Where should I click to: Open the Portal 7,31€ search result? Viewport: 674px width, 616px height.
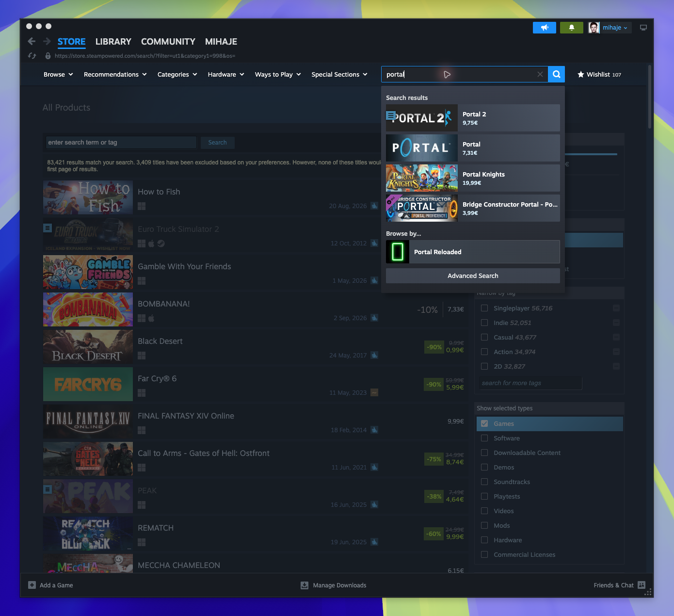pyautogui.click(x=473, y=148)
